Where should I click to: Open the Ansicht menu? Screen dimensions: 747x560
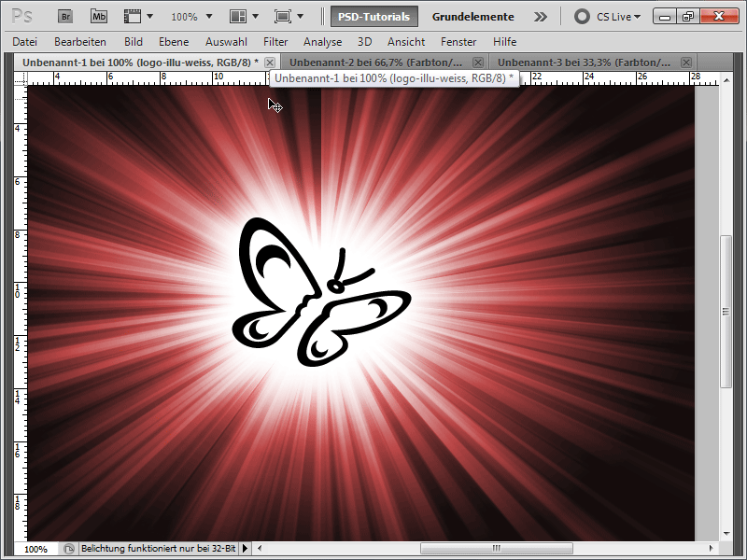(406, 42)
